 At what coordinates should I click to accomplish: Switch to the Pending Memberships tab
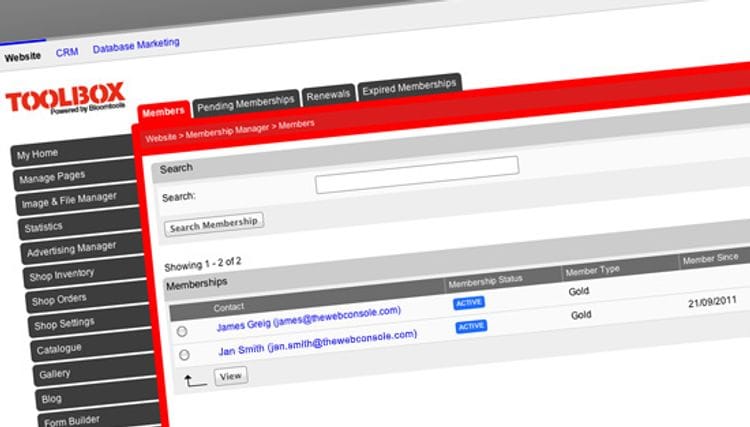point(245,102)
